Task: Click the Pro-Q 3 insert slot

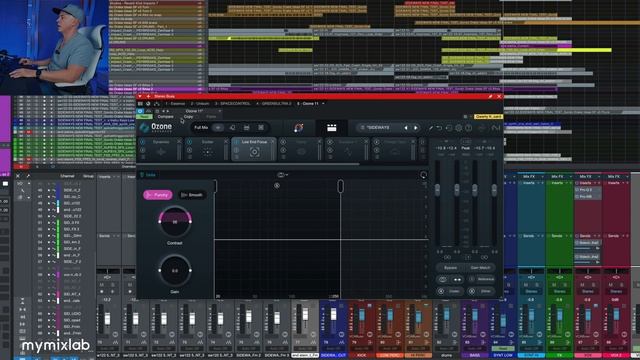Action: (588, 190)
